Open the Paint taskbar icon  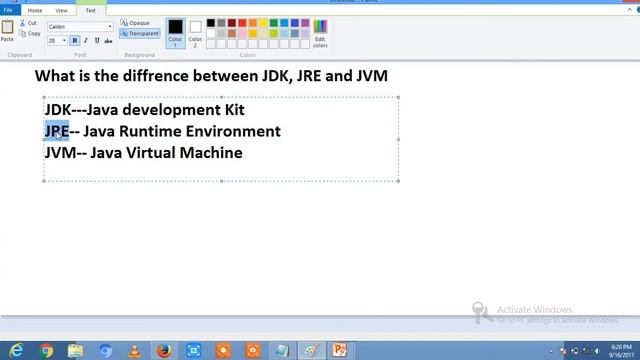312,351
